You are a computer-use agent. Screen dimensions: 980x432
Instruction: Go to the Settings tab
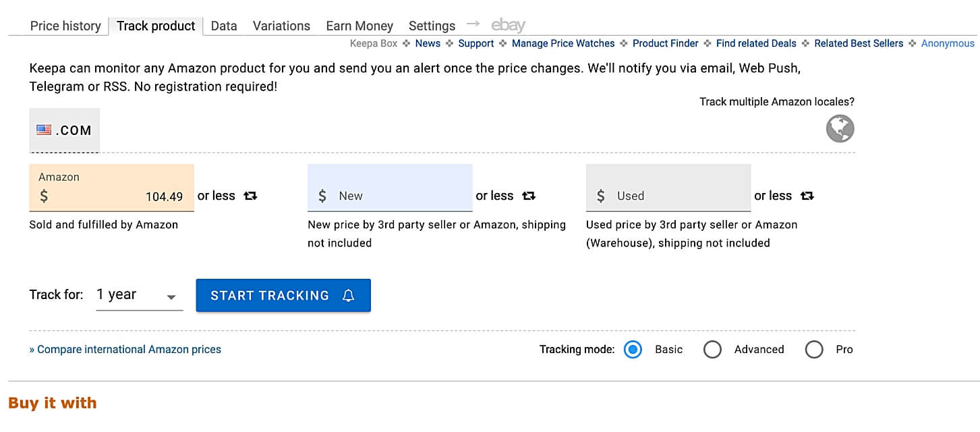coord(432,26)
